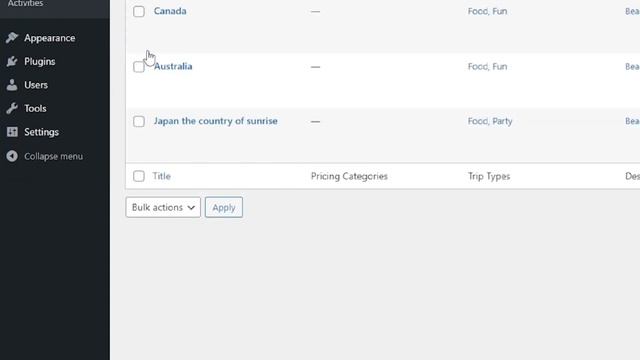Open the Tools menu

pos(35,109)
